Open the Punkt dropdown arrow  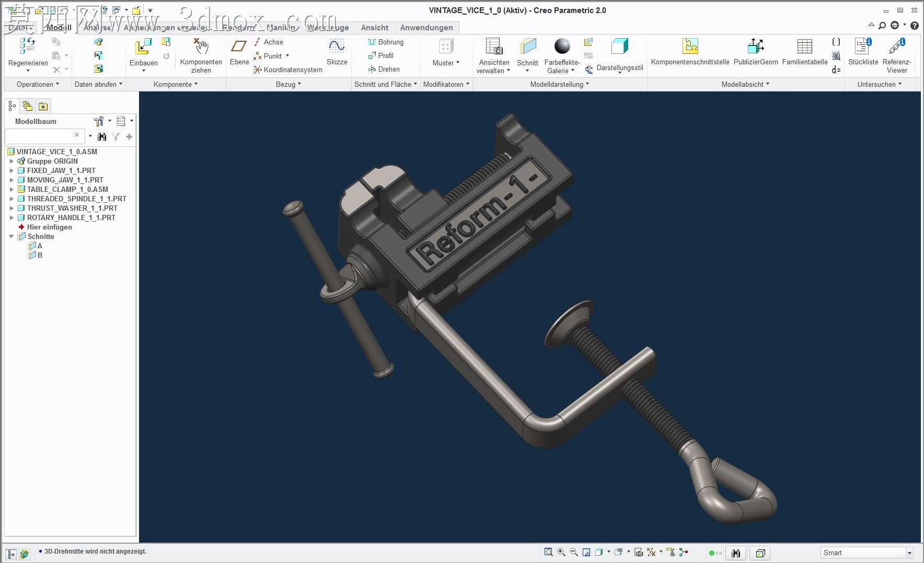(x=287, y=56)
